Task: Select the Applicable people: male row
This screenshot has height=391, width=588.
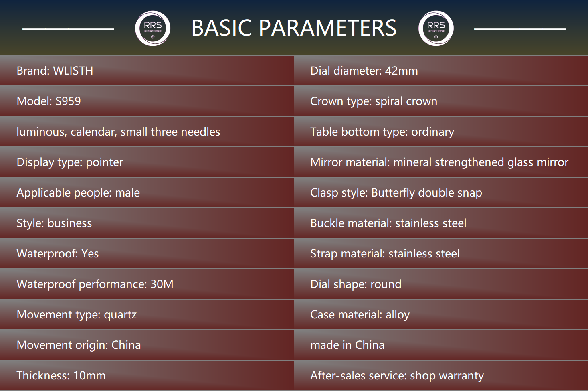Action: [78, 193]
